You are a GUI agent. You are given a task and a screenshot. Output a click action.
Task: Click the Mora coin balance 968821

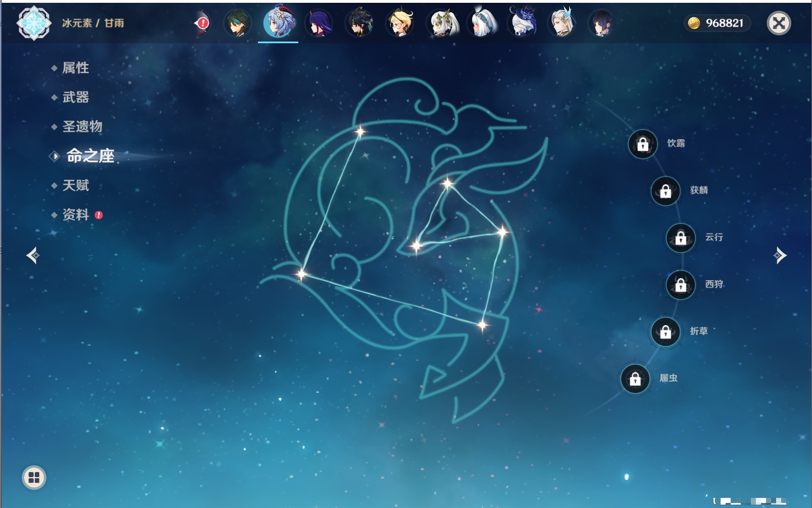717,23
